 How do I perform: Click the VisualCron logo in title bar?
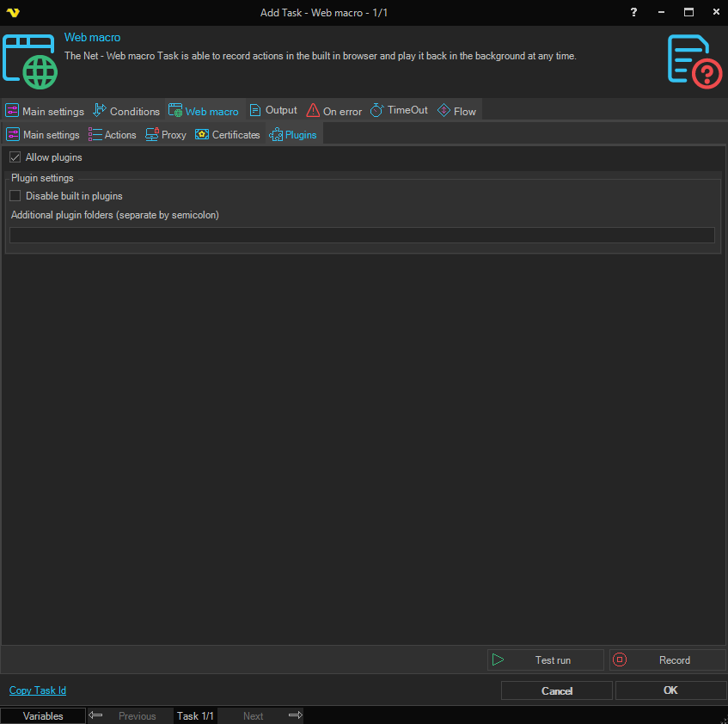[13, 13]
